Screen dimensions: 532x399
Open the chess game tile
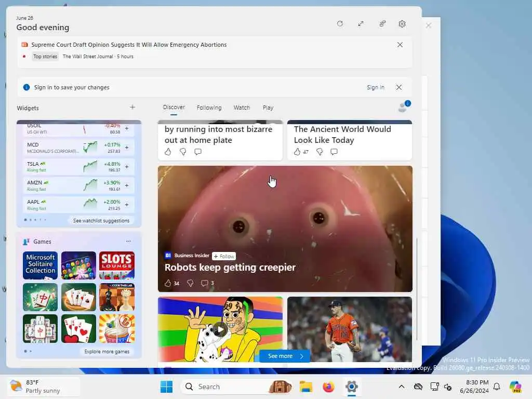117,297
